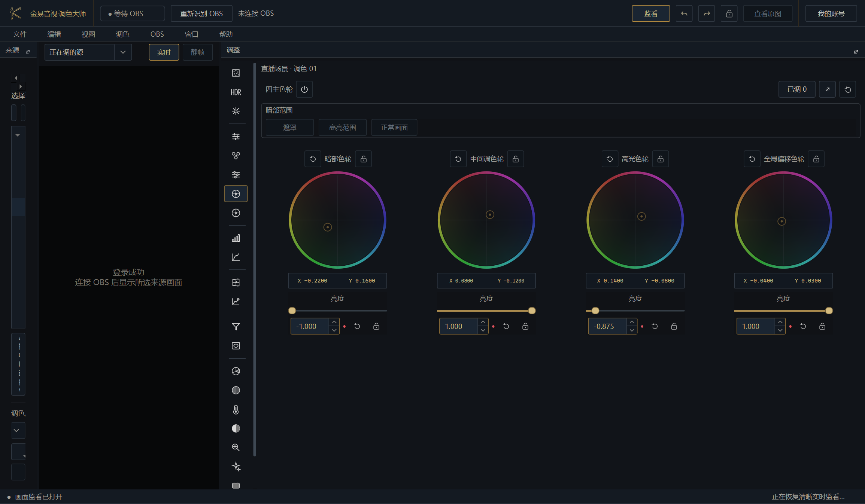
Task: Open the thermometer color temperature tool
Action: click(x=236, y=410)
